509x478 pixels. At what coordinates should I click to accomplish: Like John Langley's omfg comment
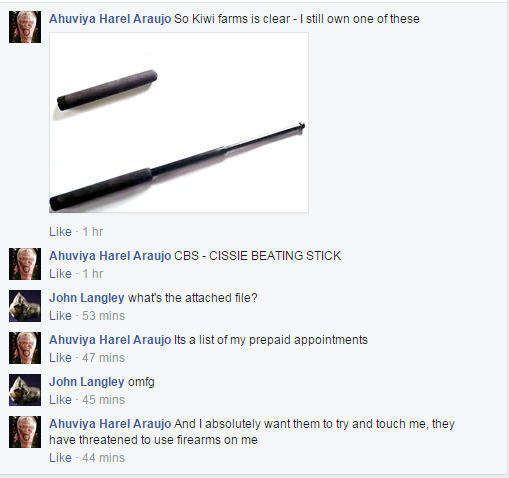[x=60, y=400]
